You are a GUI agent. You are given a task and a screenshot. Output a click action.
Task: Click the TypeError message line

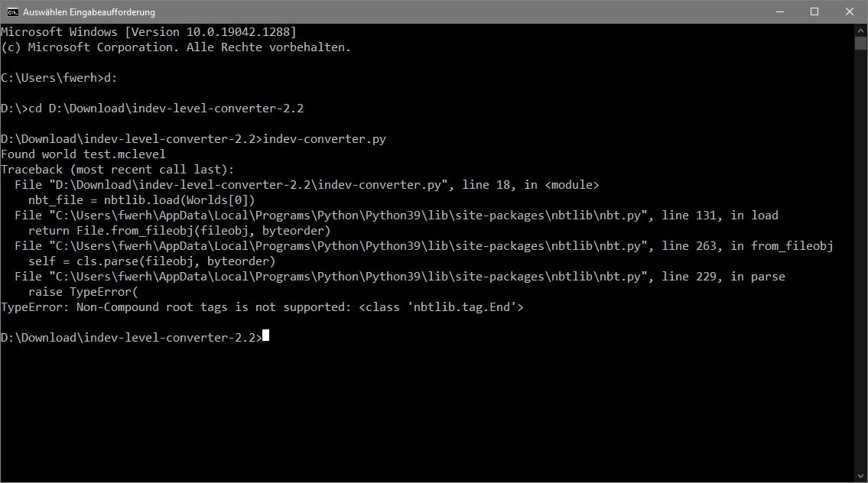point(262,306)
